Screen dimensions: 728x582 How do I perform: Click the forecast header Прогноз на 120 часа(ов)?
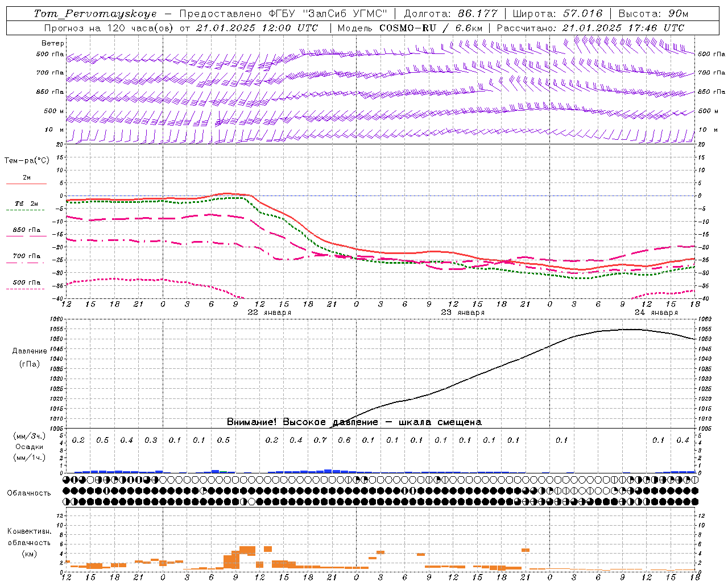[x=109, y=28]
